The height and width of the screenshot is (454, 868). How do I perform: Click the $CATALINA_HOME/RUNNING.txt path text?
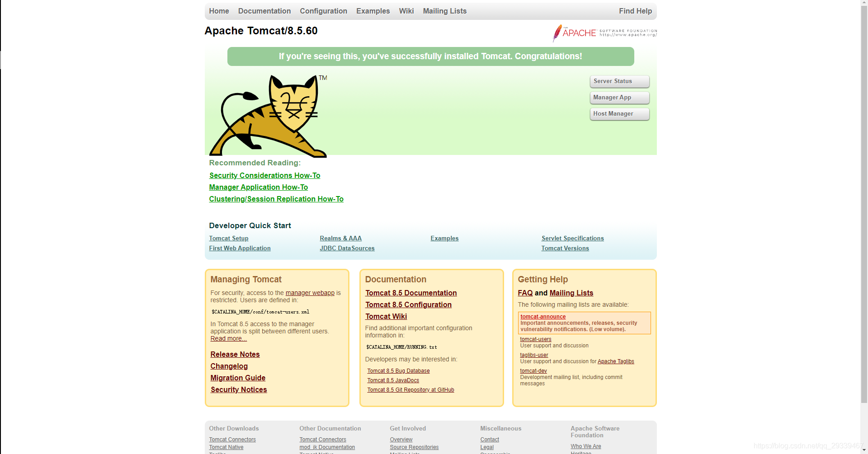click(x=401, y=347)
